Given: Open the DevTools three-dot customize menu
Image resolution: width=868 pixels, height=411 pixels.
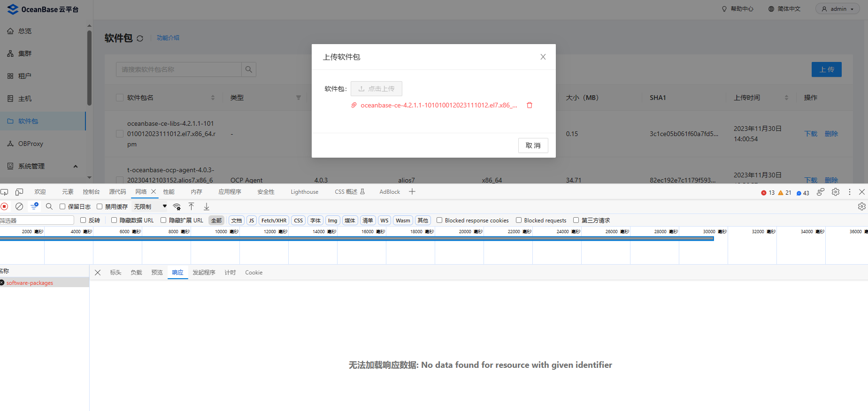Looking at the screenshot, I should point(849,192).
